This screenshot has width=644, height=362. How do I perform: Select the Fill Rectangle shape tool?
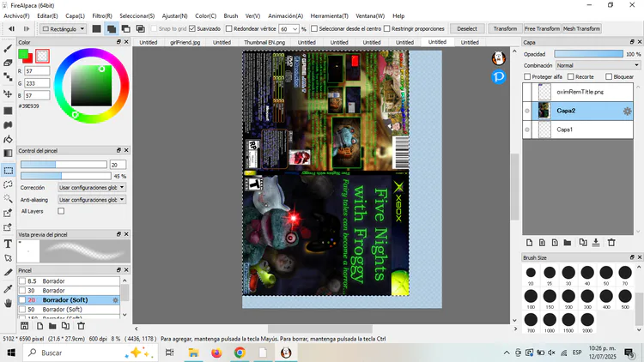point(8,111)
